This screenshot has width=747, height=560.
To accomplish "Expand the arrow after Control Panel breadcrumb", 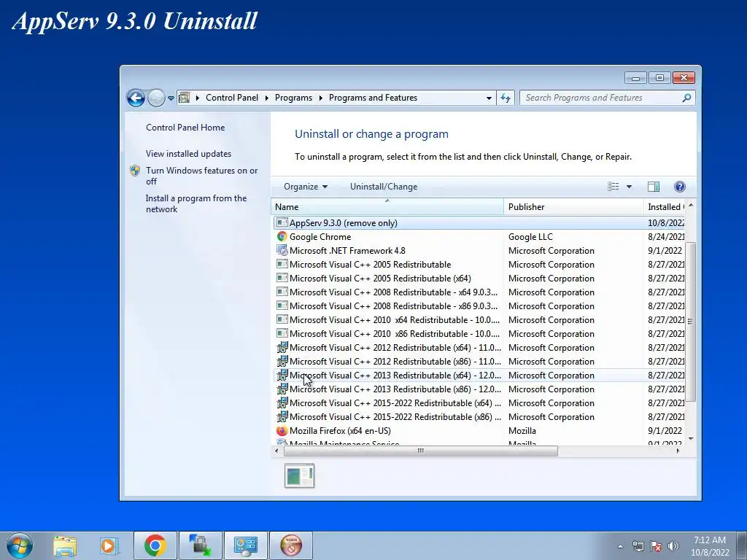I will click(266, 98).
